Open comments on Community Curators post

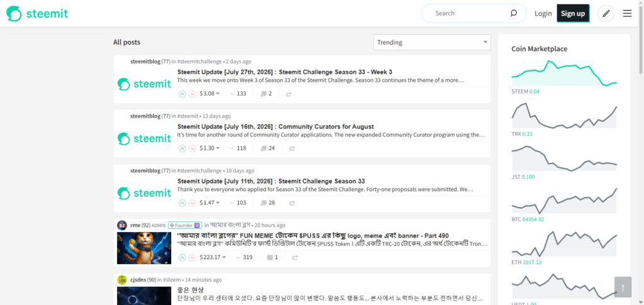[268, 148]
